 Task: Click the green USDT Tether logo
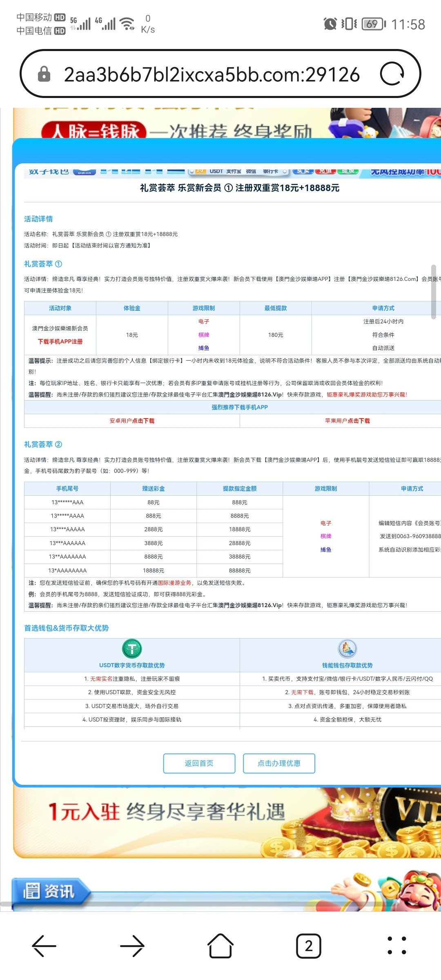point(132,648)
